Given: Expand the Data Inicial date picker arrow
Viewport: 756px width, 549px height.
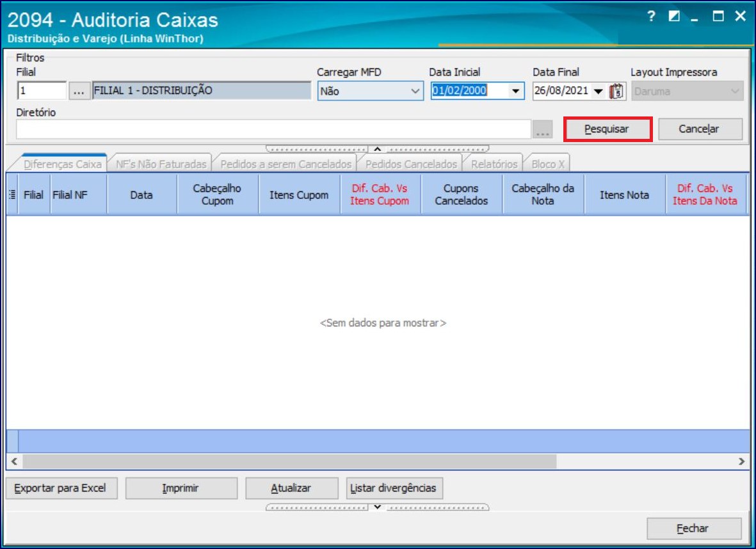Looking at the screenshot, I should coord(515,91).
